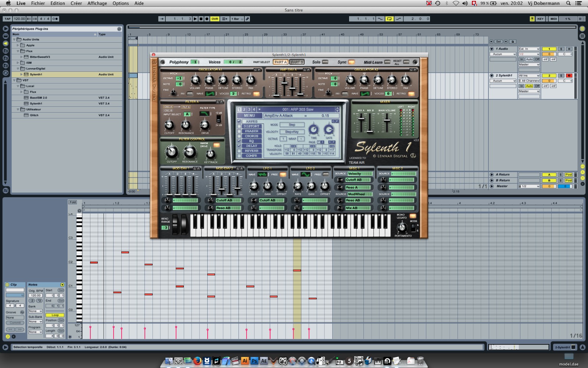Image resolution: width=588 pixels, height=368 pixels.
Task: Click the transport Stop button
Action: 201,19
